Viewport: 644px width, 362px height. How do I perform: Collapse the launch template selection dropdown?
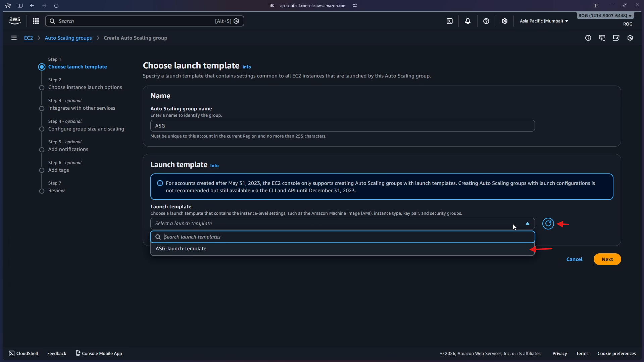pyautogui.click(x=527, y=223)
